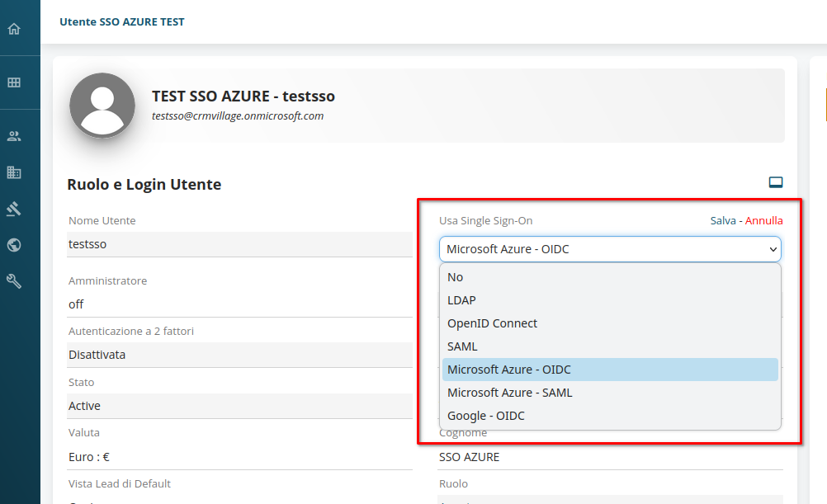Screen dimensions: 827x504
Task: Click the red Annulla link
Action: (763, 221)
